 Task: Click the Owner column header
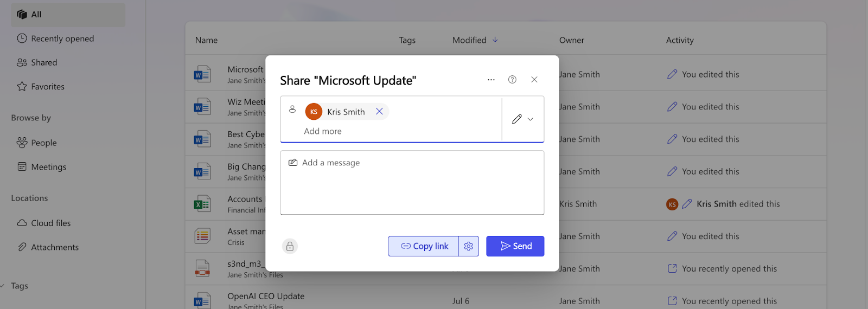pos(571,40)
